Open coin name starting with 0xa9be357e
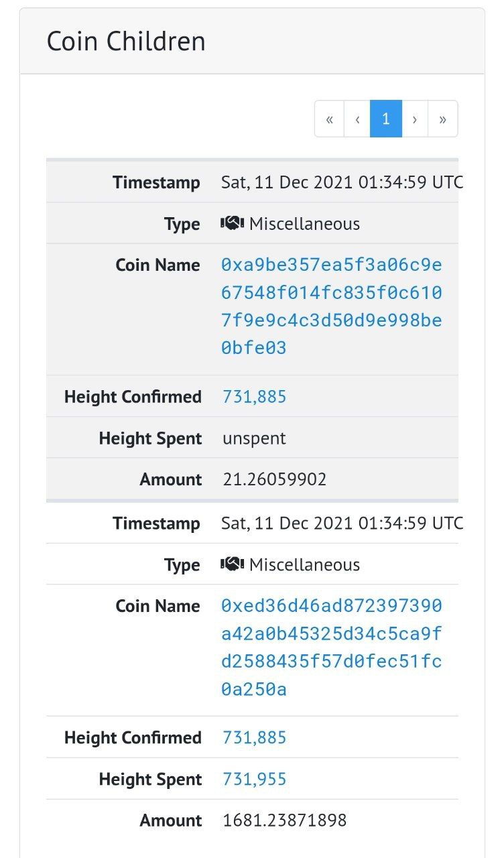 [x=332, y=306]
